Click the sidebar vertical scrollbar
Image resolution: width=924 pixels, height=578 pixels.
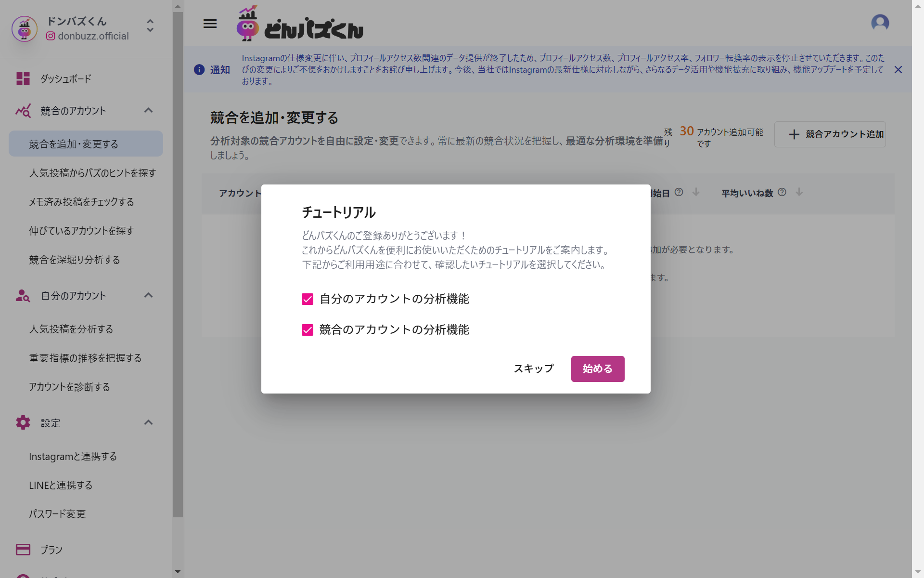coord(178,265)
